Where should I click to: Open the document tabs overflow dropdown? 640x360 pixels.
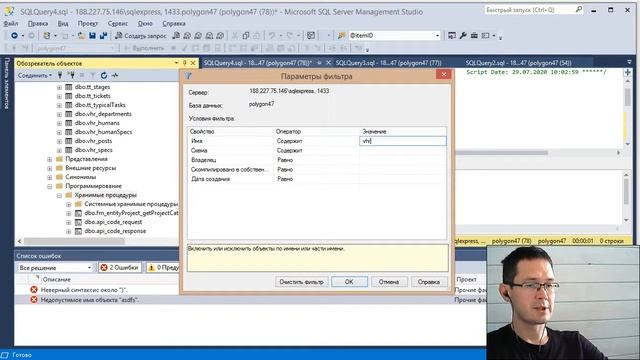pyautogui.click(x=629, y=62)
